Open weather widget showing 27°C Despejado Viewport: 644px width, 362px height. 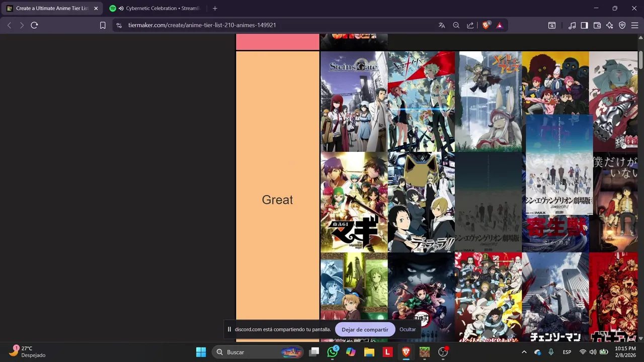pyautogui.click(x=28, y=352)
